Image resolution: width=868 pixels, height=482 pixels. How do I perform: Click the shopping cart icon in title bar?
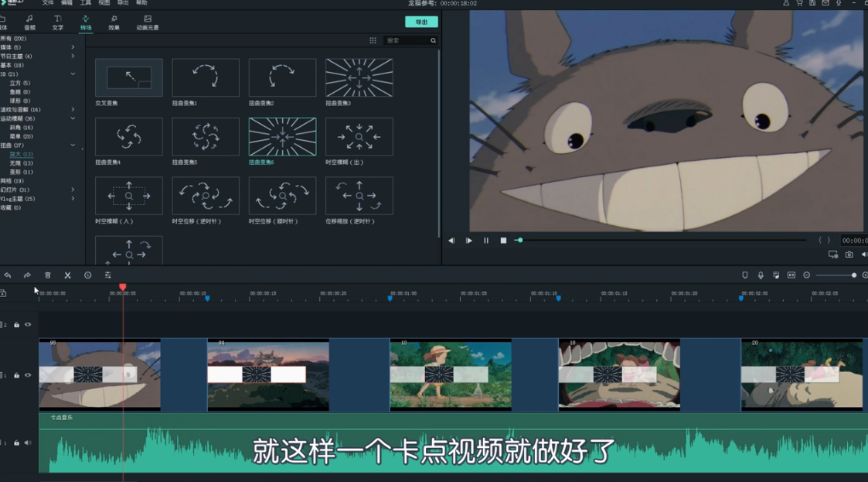pos(799,3)
